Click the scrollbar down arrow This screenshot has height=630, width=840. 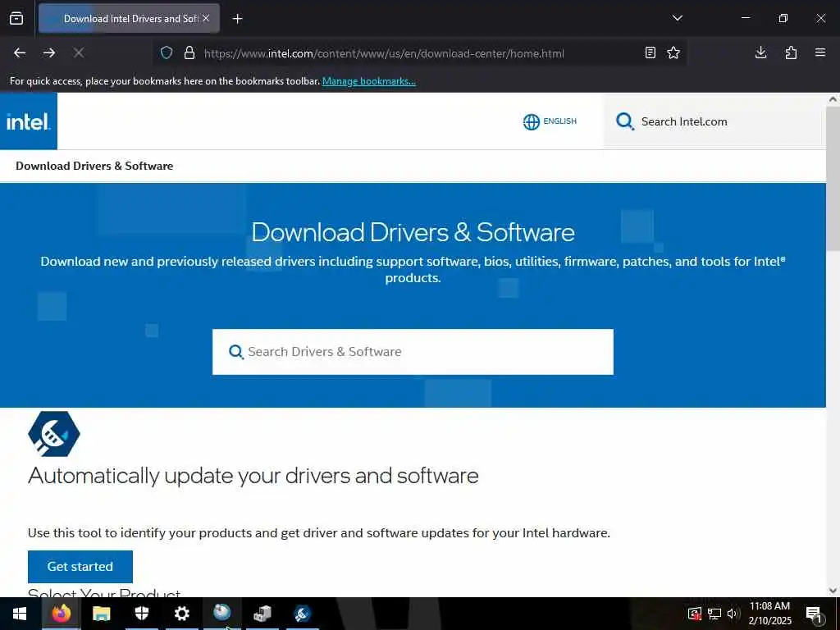pyautogui.click(x=833, y=591)
